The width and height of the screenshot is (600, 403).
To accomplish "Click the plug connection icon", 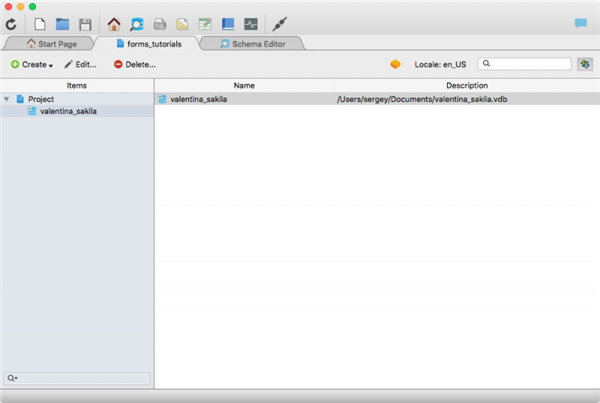I will (280, 22).
